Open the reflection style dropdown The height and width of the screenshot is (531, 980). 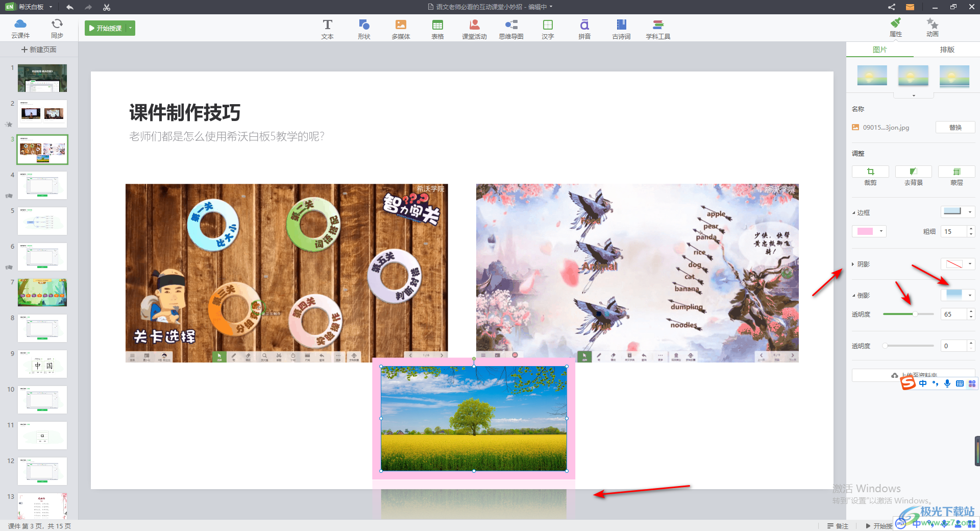click(x=958, y=295)
